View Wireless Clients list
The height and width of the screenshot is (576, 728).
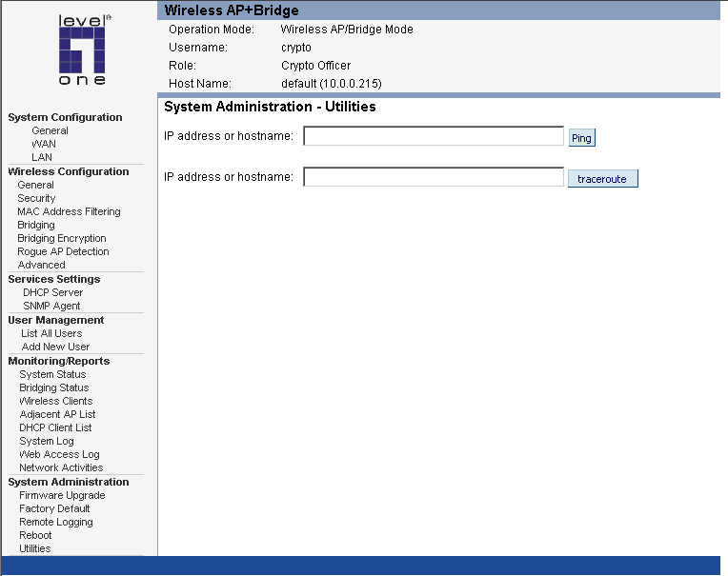click(x=55, y=401)
